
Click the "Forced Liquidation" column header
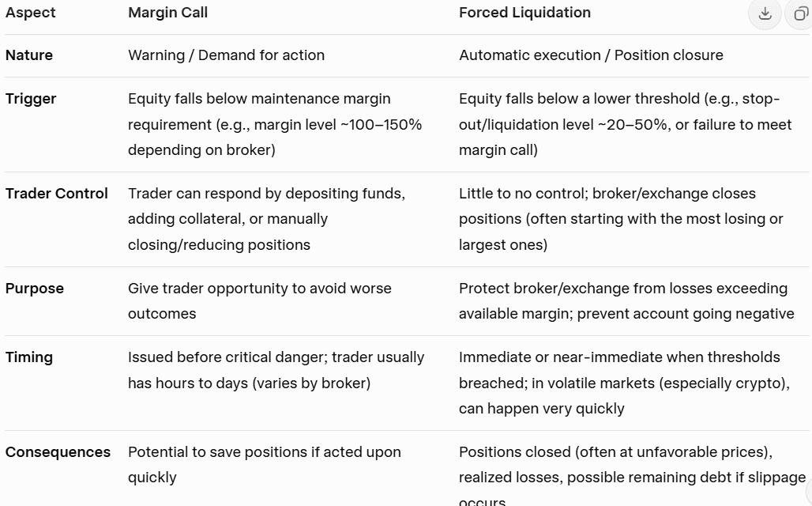pyautogui.click(x=524, y=13)
